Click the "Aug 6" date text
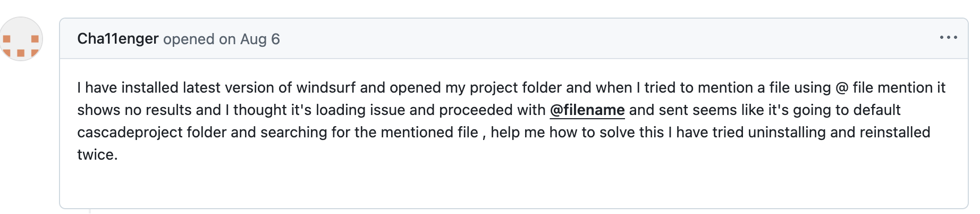 click(260, 39)
